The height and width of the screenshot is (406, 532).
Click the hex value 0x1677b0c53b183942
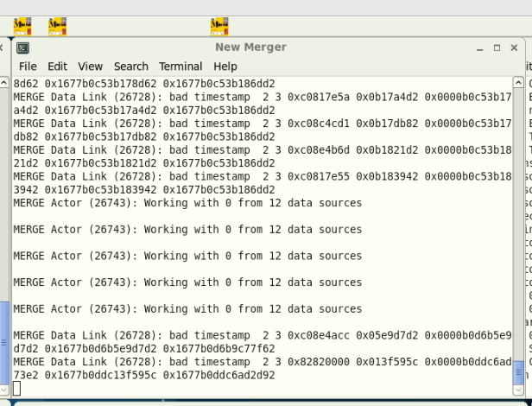click(101, 190)
